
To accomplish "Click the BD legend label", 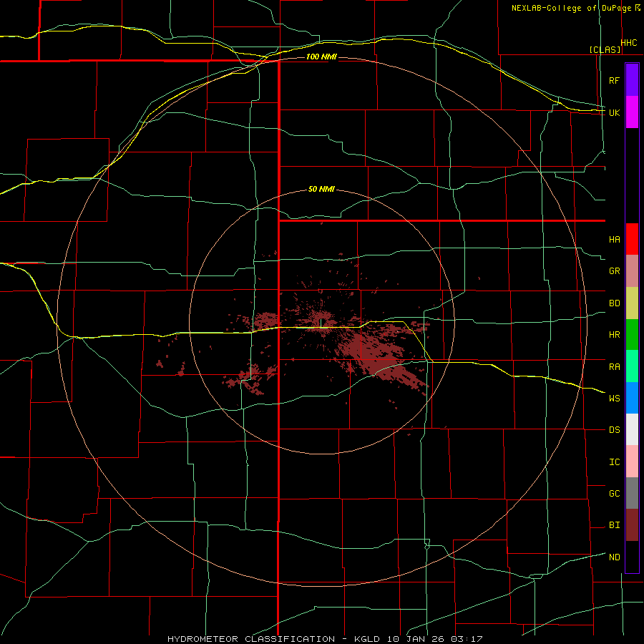I will (614, 303).
